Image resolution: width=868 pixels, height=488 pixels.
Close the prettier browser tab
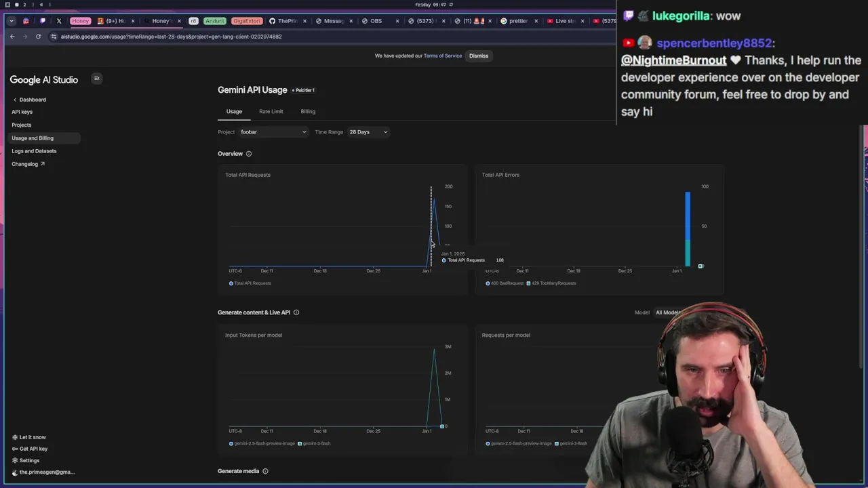(536, 21)
